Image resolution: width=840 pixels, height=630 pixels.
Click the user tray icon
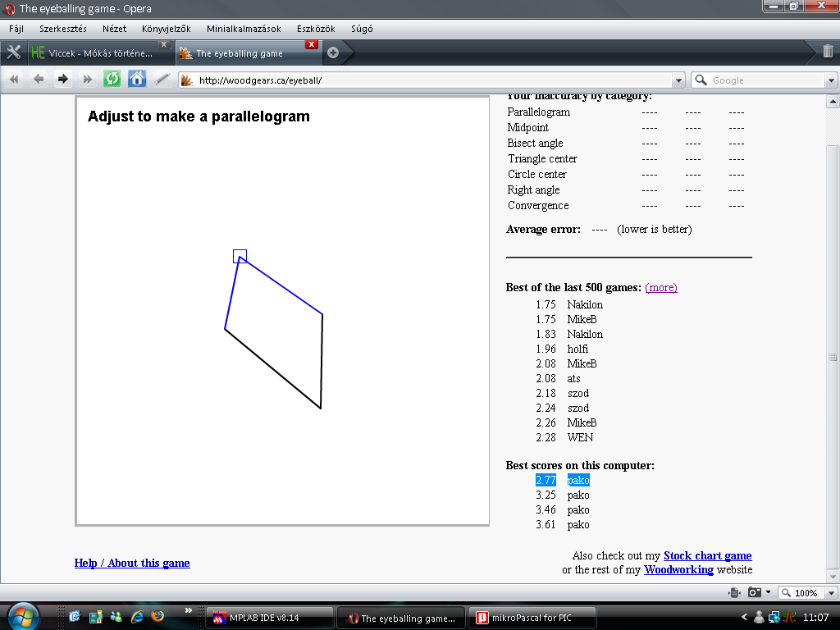point(759,618)
